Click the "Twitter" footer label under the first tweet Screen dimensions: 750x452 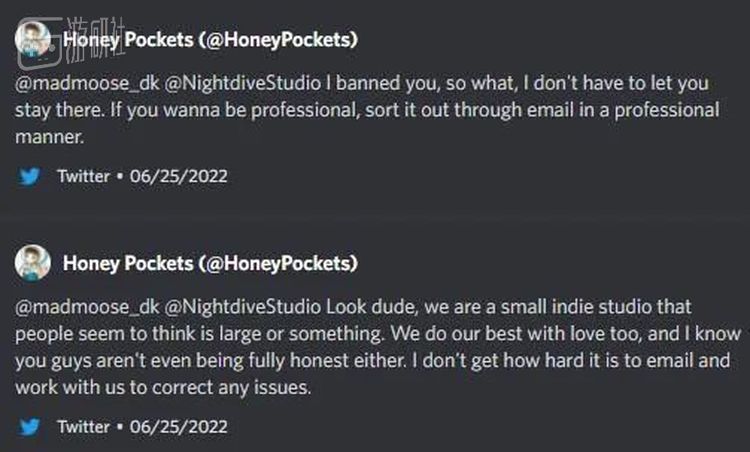[83, 176]
